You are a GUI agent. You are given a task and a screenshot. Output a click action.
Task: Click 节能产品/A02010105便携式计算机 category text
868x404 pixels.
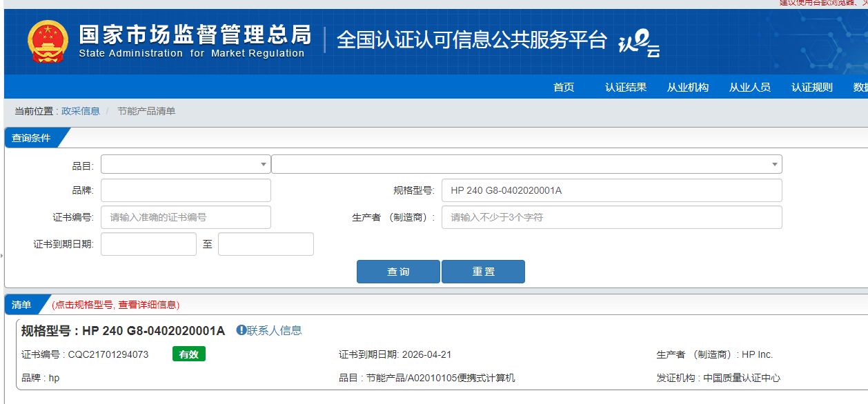click(x=440, y=378)
